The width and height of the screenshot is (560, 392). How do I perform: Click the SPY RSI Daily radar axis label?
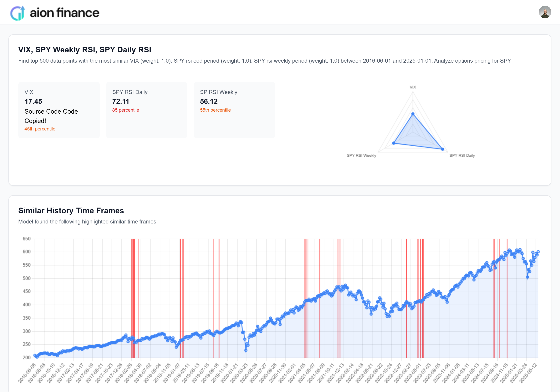pyautogui.click(x=462, y=155)
